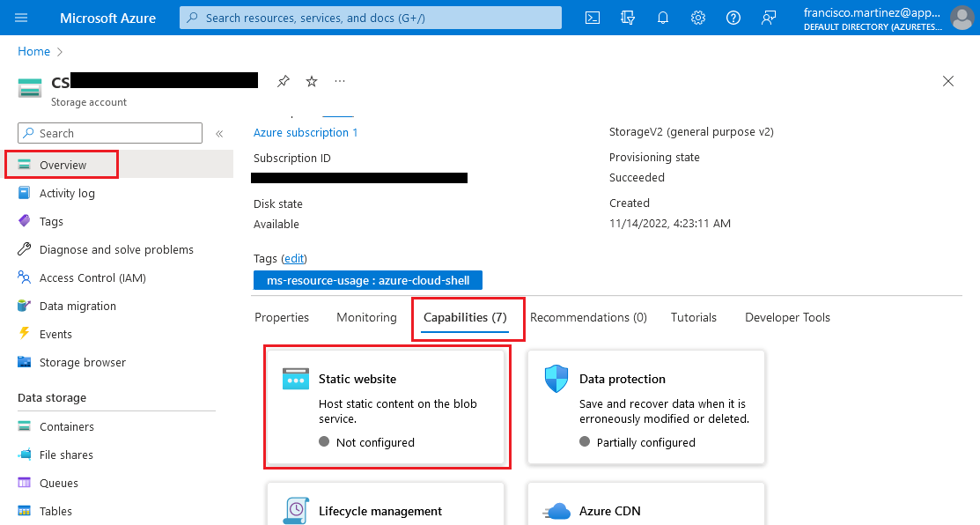This screenshot has height=525, width=980.
Task: Open the user account menu avatar
Action: [962, 18]
